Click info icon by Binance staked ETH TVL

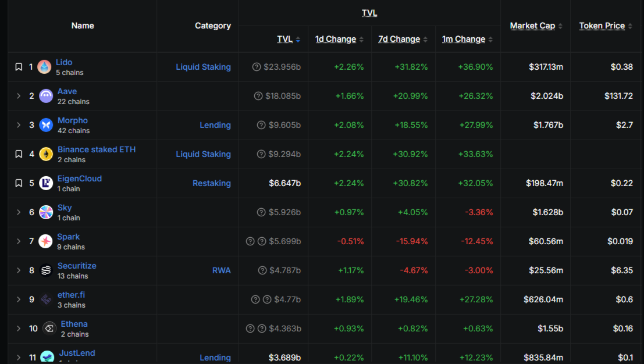(x=261, y=154)
